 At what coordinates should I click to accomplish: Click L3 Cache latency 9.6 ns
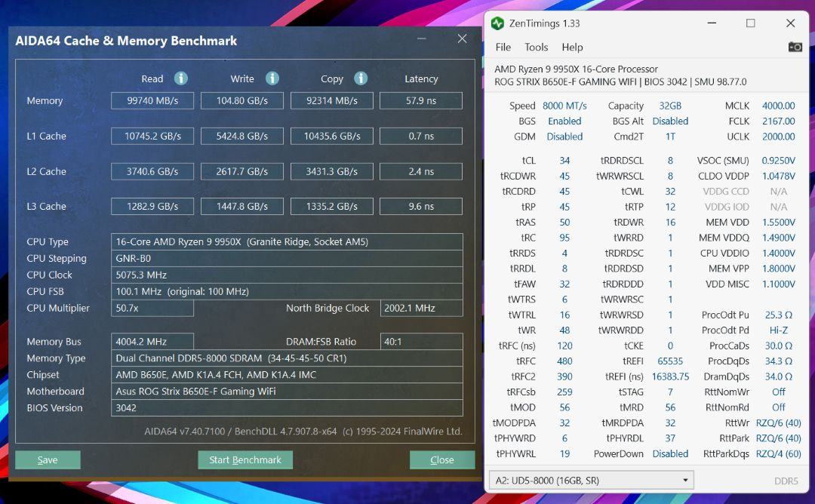tap(421, 206)
